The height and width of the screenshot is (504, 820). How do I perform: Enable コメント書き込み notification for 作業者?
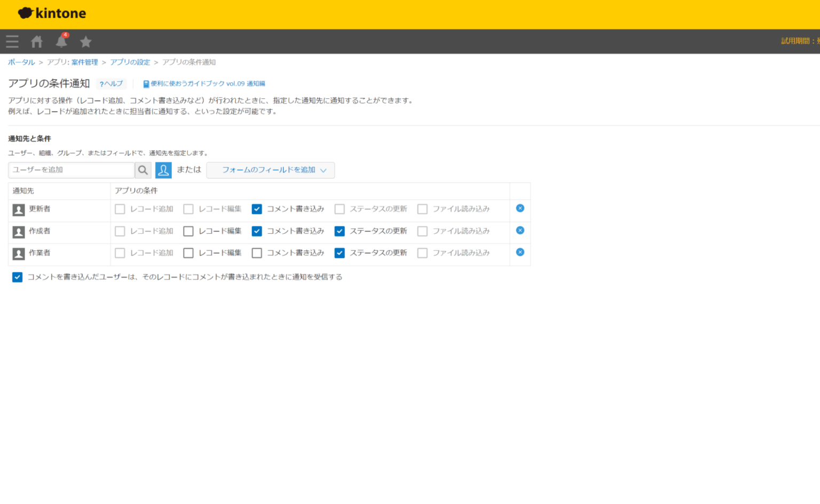(x=257, y=253)
